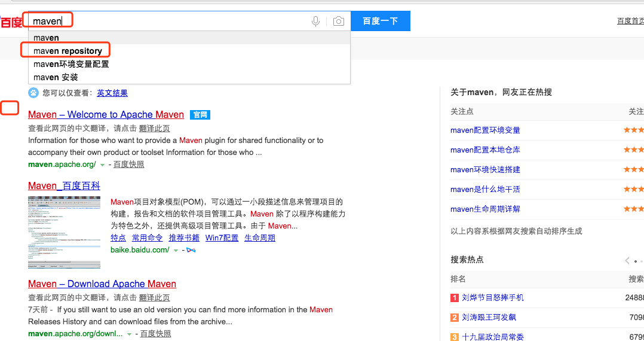Screen dimensions: 644x341
Task: Click rank badge 3 in 搜索热点
Action: click(x=454, y=337)
